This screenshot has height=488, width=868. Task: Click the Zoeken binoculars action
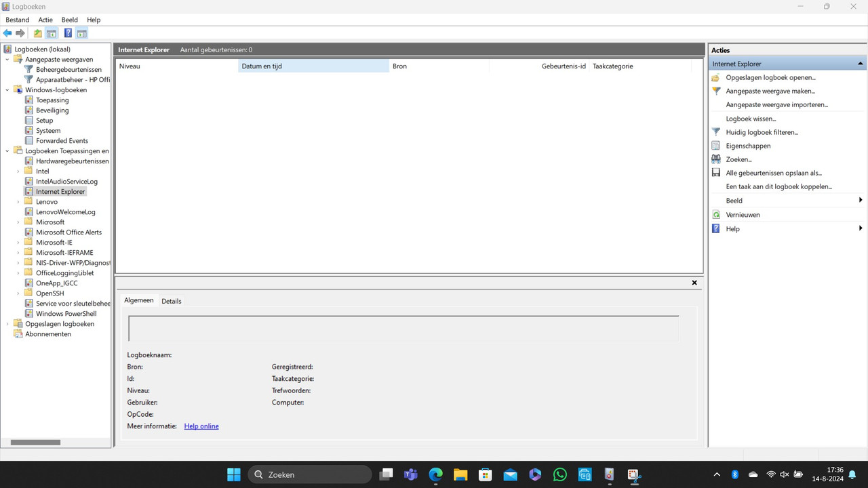coord(738,159)
